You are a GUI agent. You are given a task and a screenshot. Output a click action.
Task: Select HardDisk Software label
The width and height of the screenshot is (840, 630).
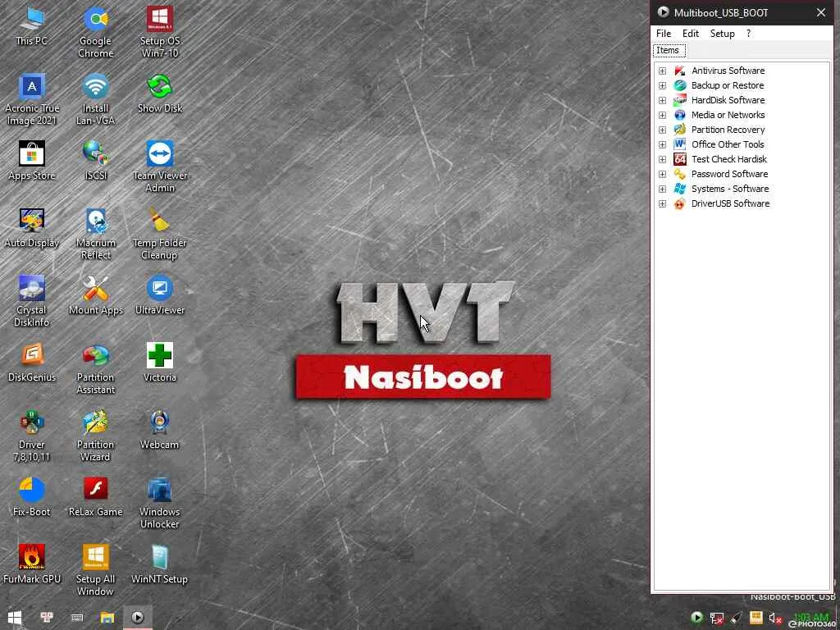pos(728,100)
